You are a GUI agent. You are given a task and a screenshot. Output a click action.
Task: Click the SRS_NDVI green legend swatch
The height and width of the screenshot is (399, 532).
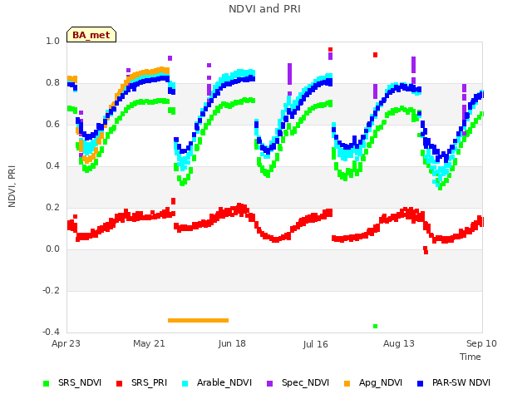click(47, 383)
